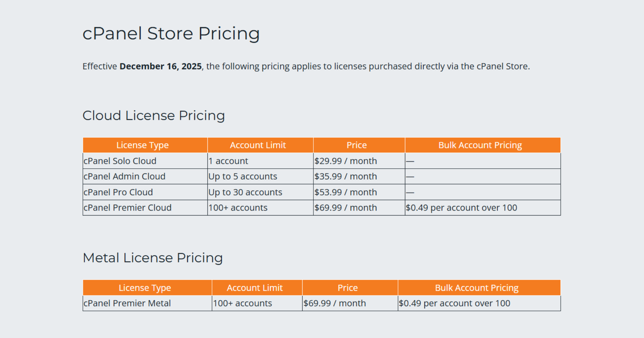Click the Cloud License Pricing heading

[x=154, y=116]
